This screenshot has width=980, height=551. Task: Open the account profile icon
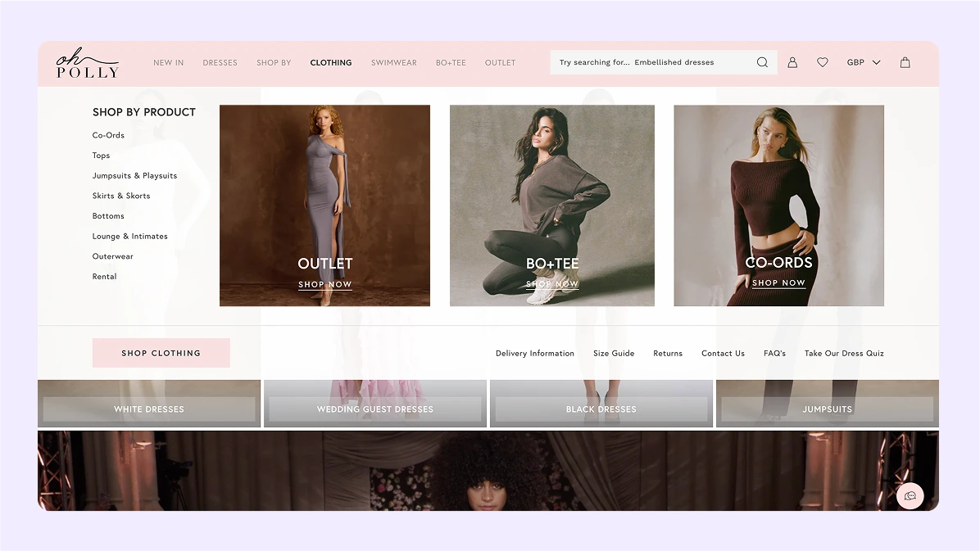[x=792, y=62]
